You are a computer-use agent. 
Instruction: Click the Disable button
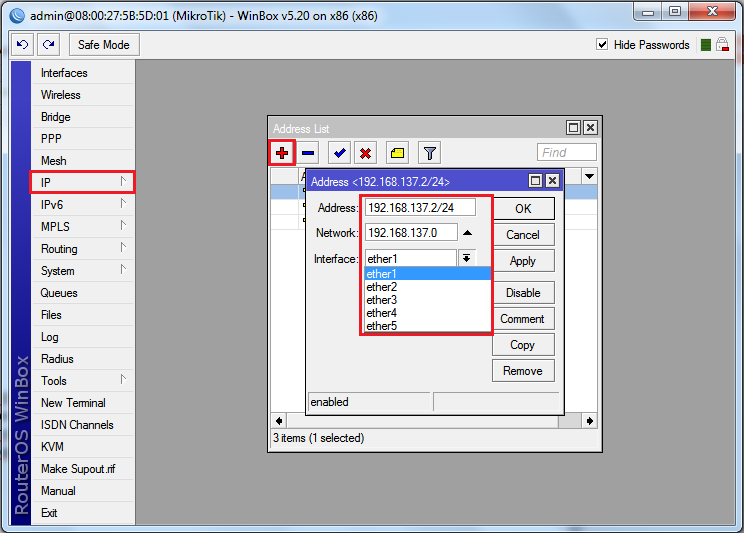coord(523,293)
